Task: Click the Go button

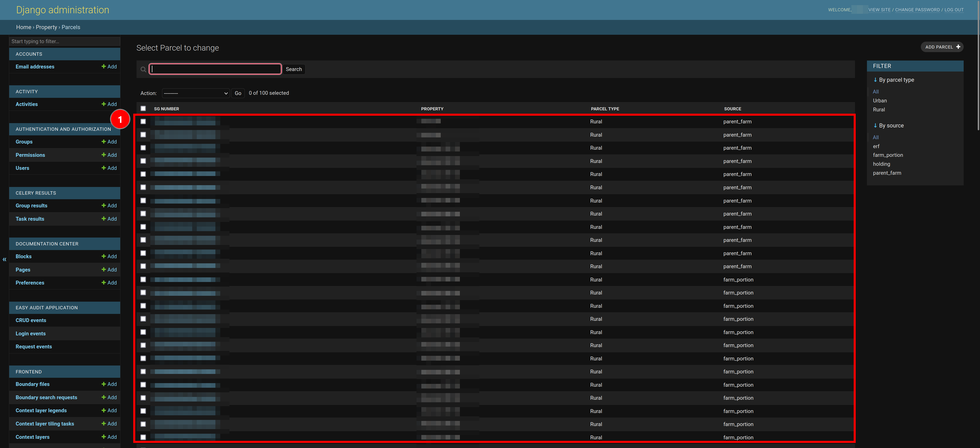Action: 238,93
